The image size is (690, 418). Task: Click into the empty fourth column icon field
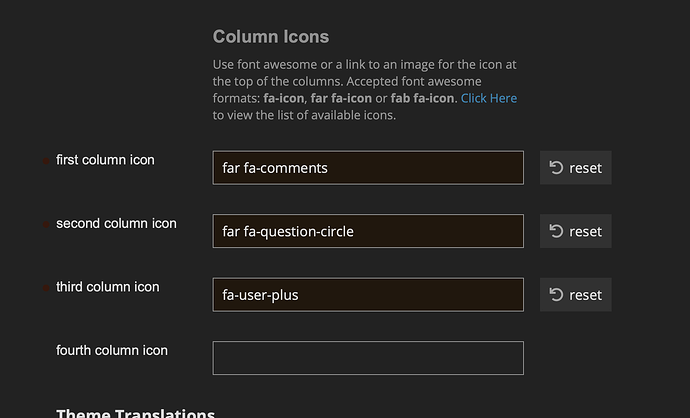(x=368, y=358)
